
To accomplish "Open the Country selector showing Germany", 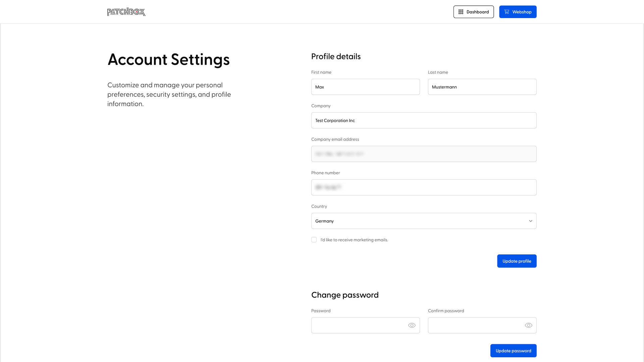I will coord(424,221).
